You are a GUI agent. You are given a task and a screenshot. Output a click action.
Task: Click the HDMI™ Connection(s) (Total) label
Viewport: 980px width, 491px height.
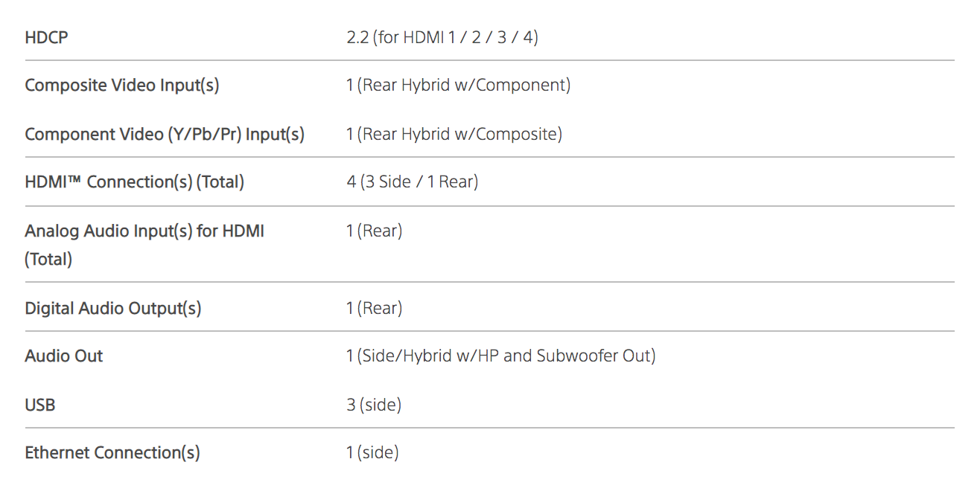tap(134, 182)
